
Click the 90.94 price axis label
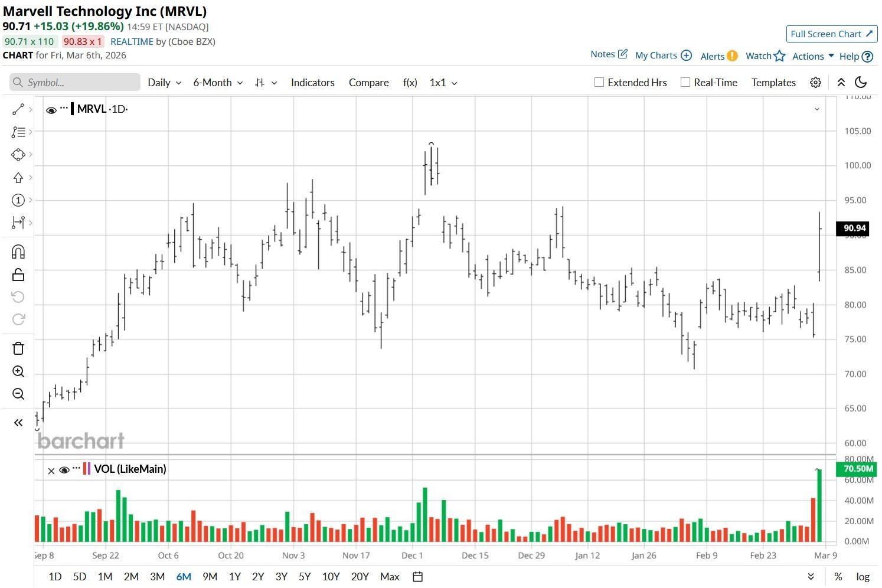(852, 228)
